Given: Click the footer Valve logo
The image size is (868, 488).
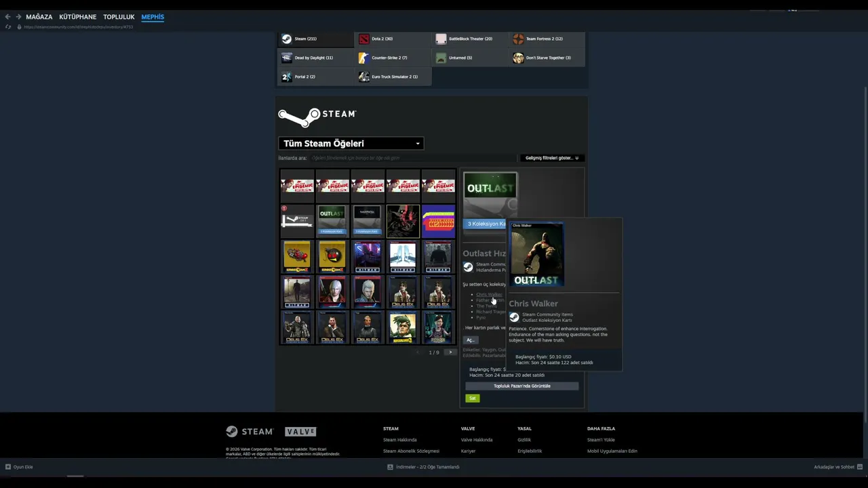Looking at the screenshot, I should [x=300, y=432].
